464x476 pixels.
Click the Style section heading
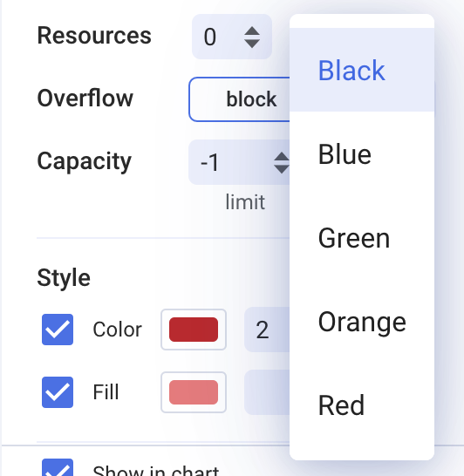[64, 278]
